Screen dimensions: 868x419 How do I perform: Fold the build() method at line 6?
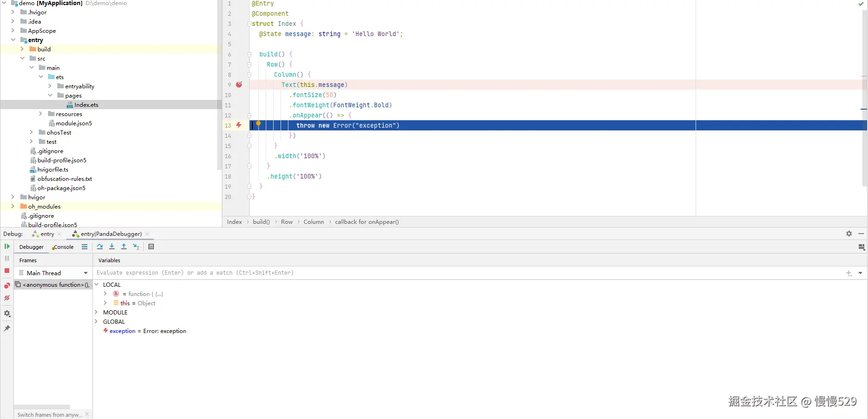pos(249,55)
